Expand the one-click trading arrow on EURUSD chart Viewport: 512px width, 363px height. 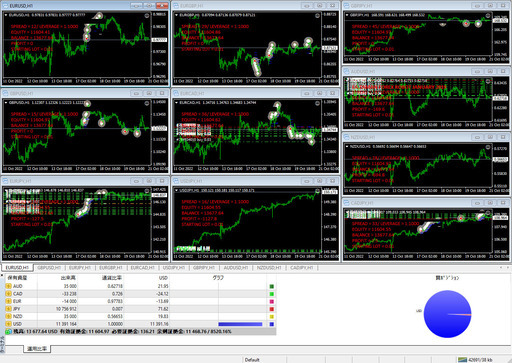[x=6, y=15]
